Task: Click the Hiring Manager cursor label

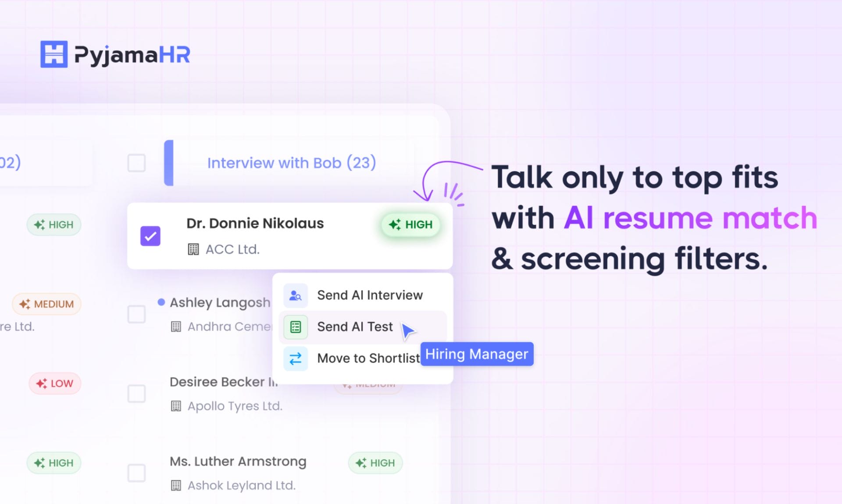Action: coord(477,354)
